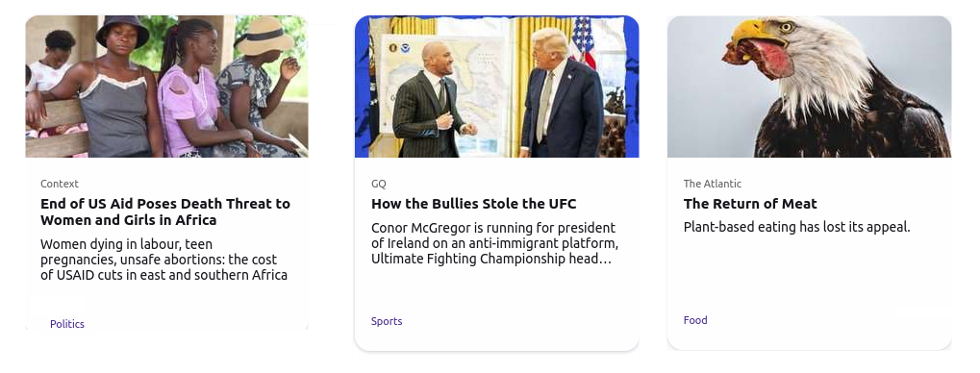The image size is (980, 373).
Task: Open the UFC article photo thumbnail
Action: point(497,87)
